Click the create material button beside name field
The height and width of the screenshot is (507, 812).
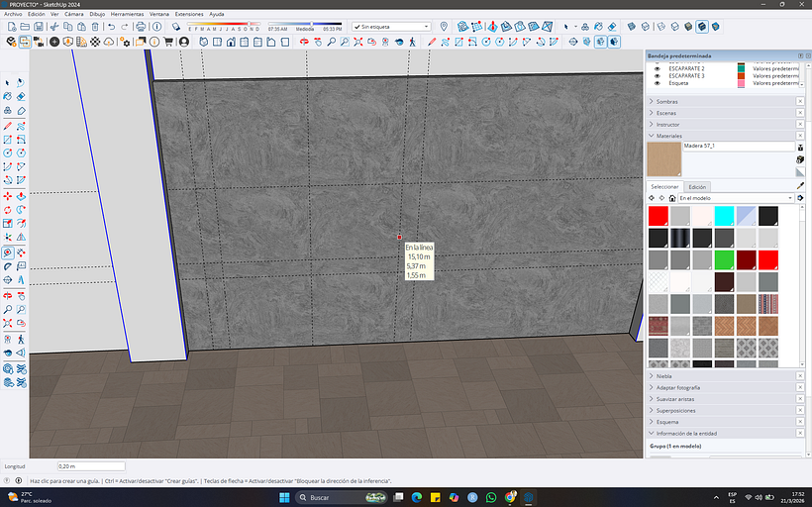pyautogui.click(x=800, y=159)
